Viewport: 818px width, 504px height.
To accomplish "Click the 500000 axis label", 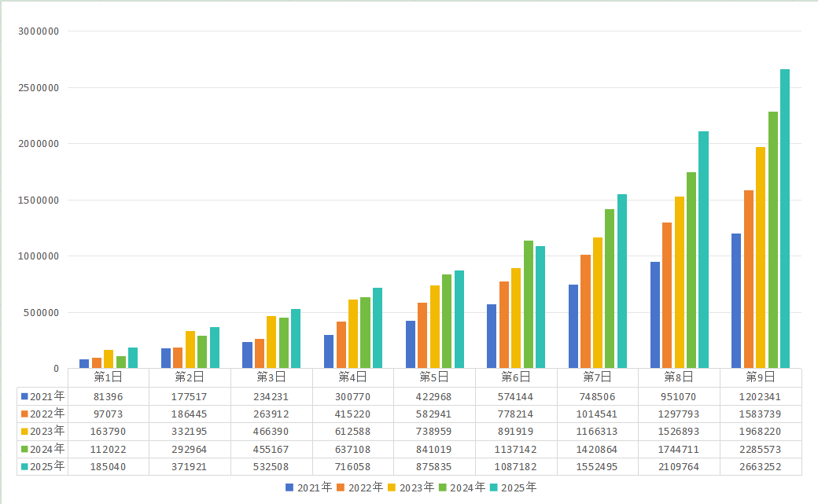I will click(x=41, y=312).
